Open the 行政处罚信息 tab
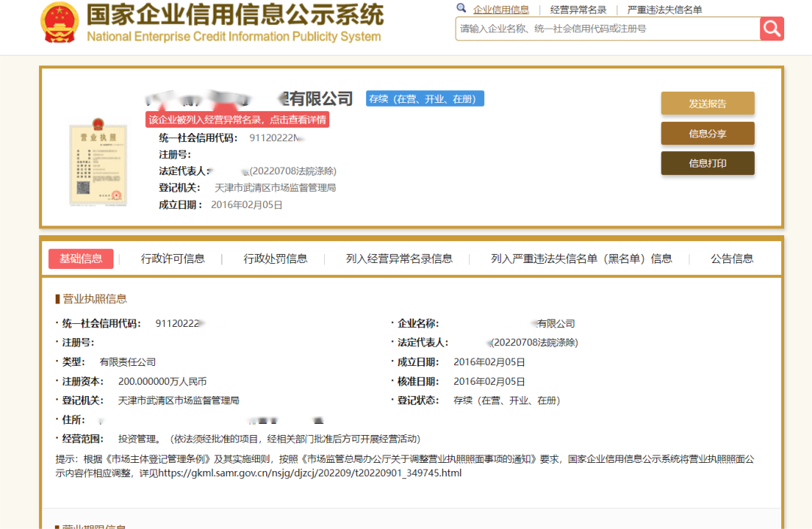This screenshot has width=812, height=529. tap(275, 258)
